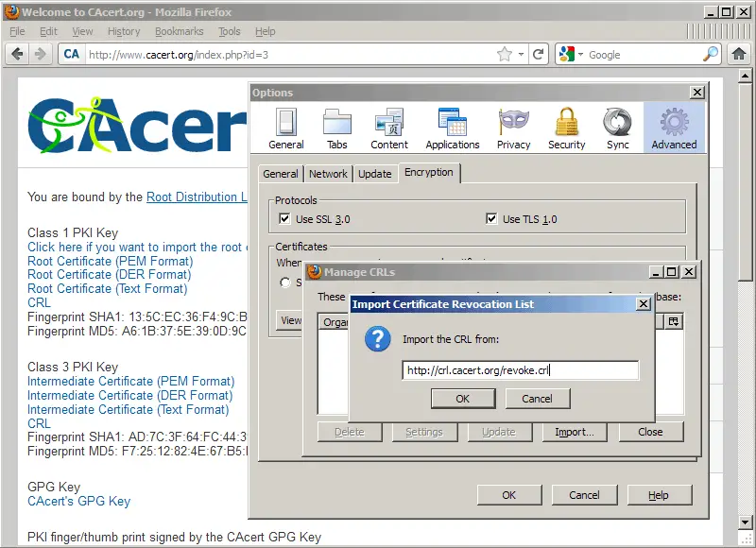Reload the page with refresh icon

539,54
